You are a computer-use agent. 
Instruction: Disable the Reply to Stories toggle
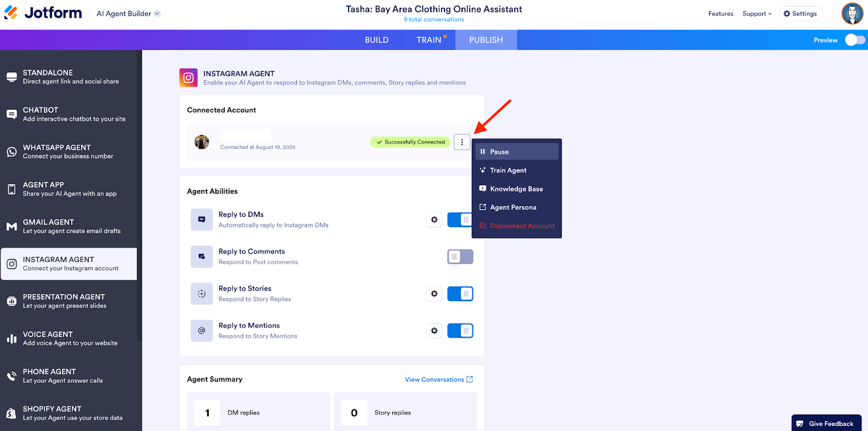tap(460, 294)
